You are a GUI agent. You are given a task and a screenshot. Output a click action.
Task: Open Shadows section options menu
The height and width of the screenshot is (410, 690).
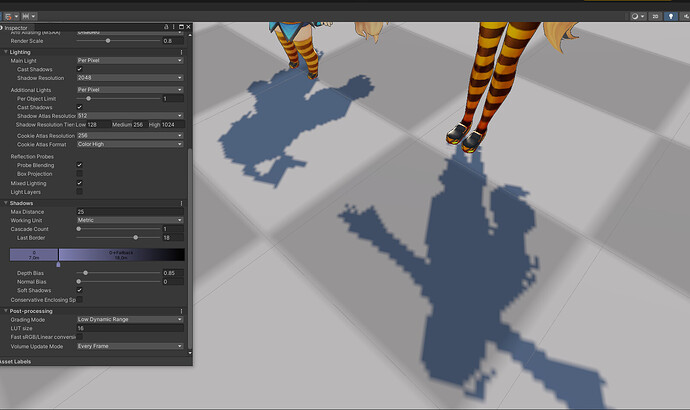[181, 203]
